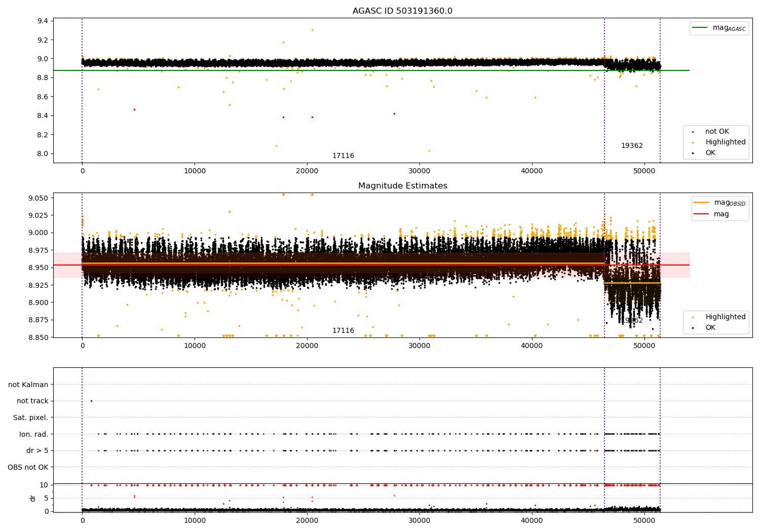
Task: Click the 8.0 y-axis tick label
Action: tap(43, 154)
